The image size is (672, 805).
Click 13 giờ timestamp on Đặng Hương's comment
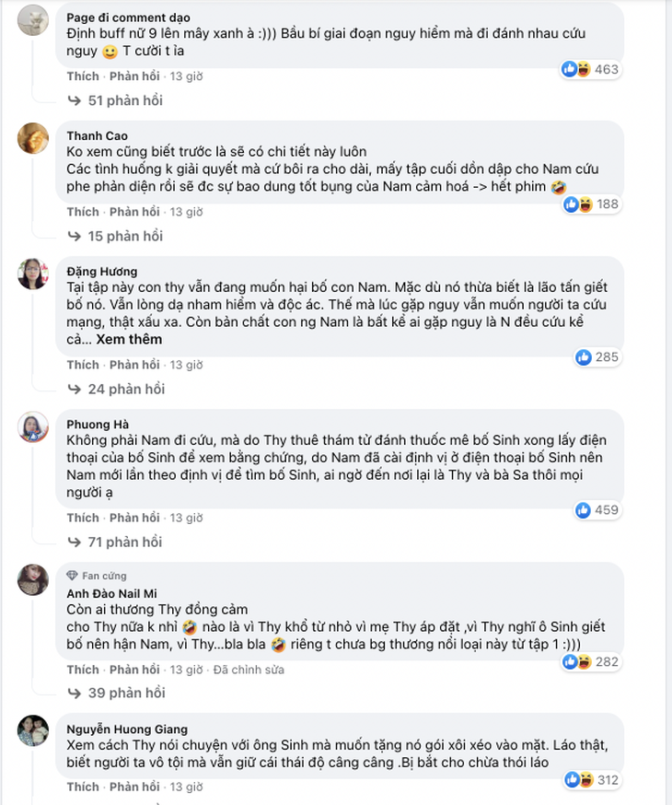(187, 365)
